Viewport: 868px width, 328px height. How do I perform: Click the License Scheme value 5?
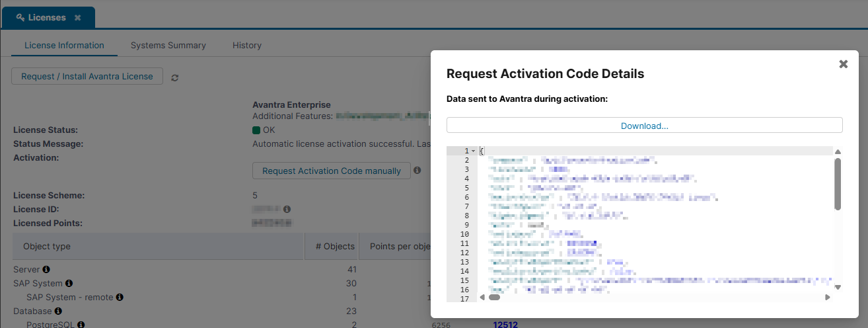coord(255,196)
